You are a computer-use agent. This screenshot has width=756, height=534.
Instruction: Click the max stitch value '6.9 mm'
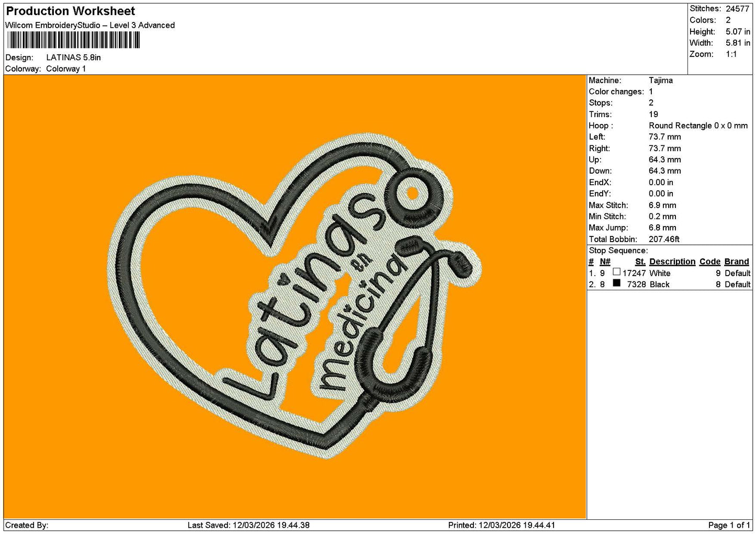(662, 206)
